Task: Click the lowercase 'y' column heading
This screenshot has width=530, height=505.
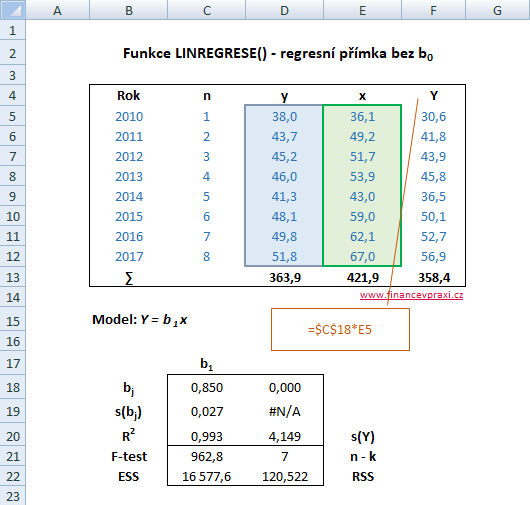Action: [285, 97]
